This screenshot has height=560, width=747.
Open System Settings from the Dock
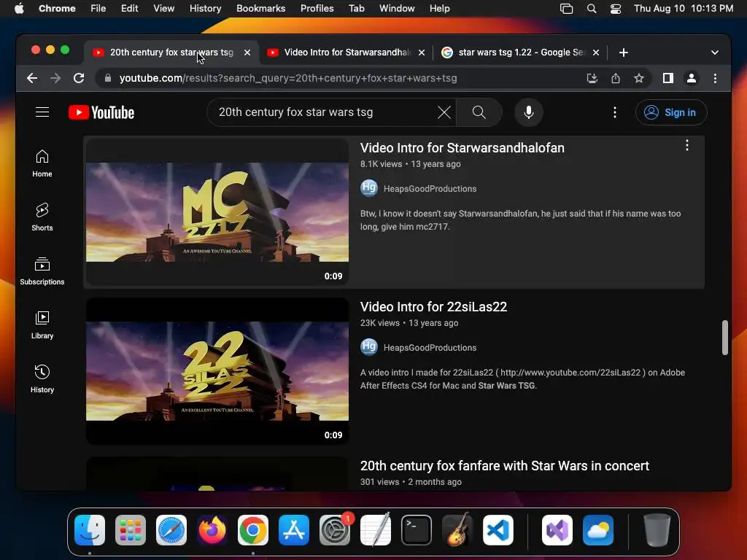tap(334, 530)
